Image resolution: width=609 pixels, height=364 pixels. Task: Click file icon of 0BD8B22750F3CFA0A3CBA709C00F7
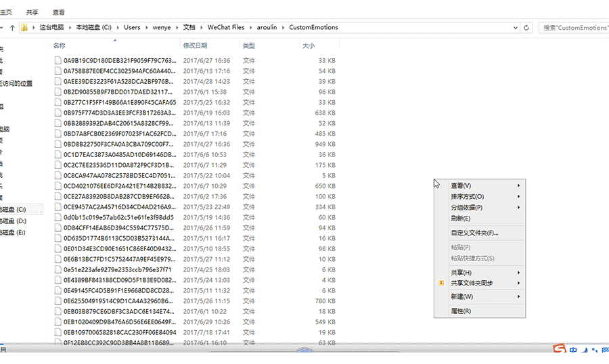click(x=58, y=144)
